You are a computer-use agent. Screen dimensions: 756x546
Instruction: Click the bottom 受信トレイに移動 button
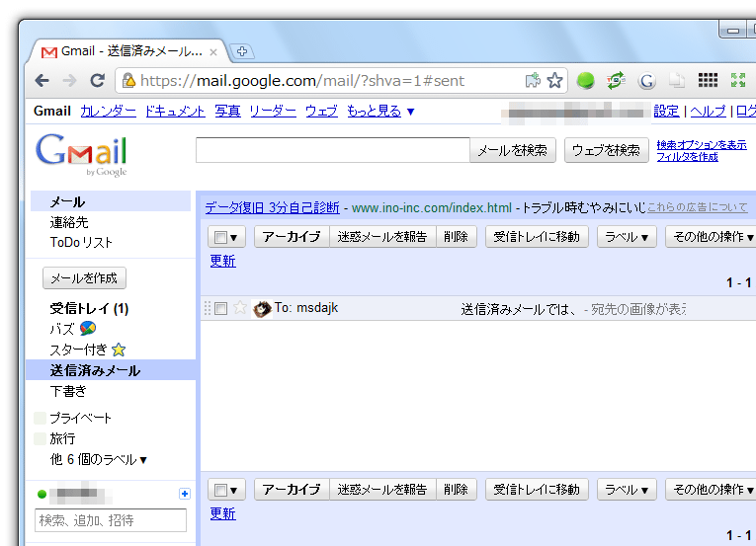537,490
